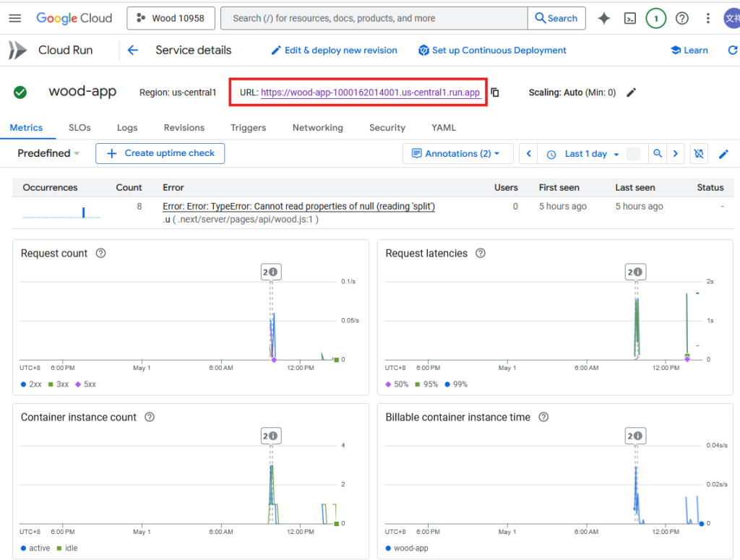Toggle the active instances legend item
The width and height of the screenshot is (740, 560).
click(35, 548)
